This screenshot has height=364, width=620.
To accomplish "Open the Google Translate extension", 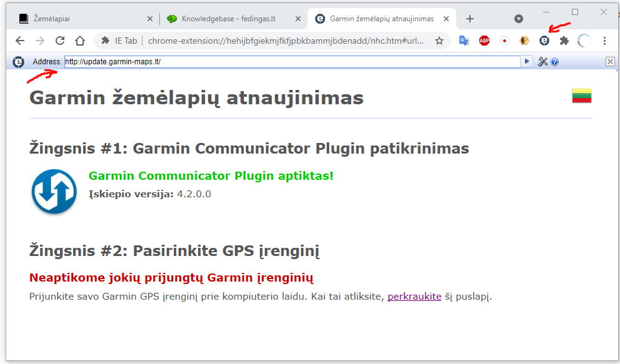I will tap(464, 41).
